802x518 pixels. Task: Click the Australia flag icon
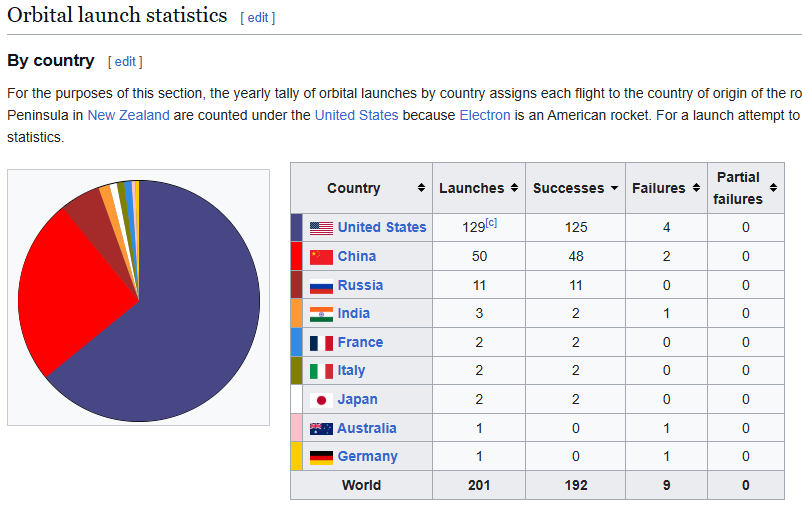point(321,429)
